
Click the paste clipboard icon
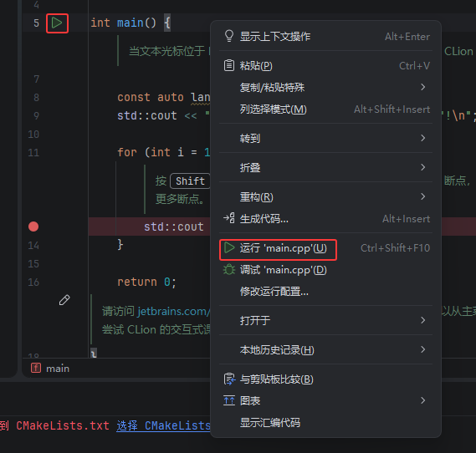[229, 65]
